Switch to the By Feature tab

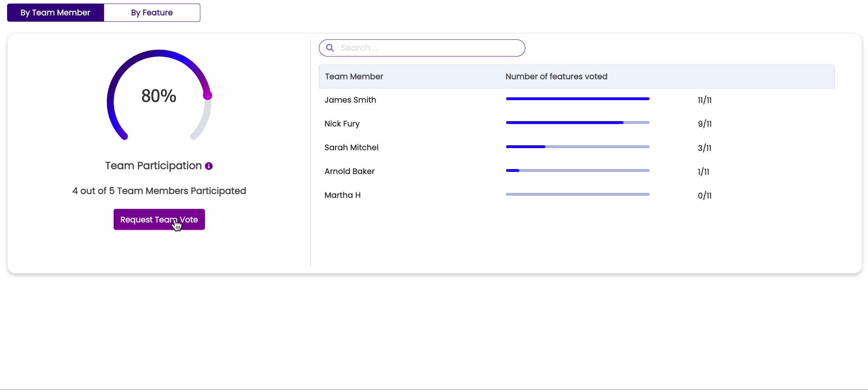(152, 13)
